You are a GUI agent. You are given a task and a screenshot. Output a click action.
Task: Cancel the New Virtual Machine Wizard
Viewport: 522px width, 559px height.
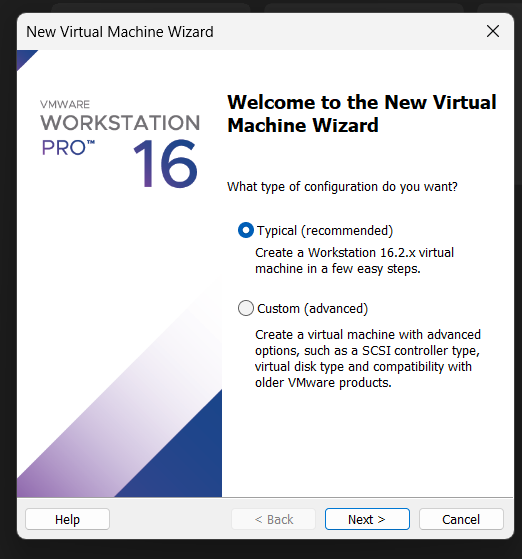coord(461,519)
